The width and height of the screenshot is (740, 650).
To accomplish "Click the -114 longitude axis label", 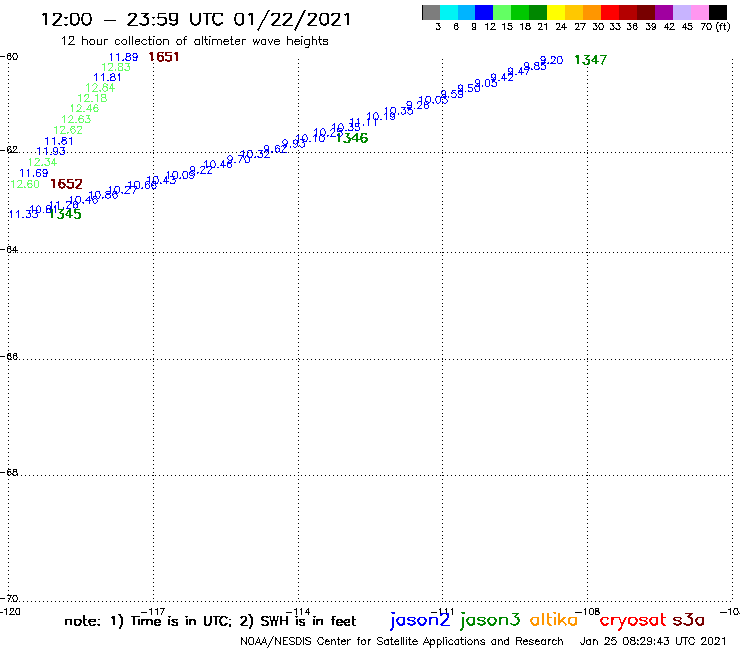I will (298, 612).
